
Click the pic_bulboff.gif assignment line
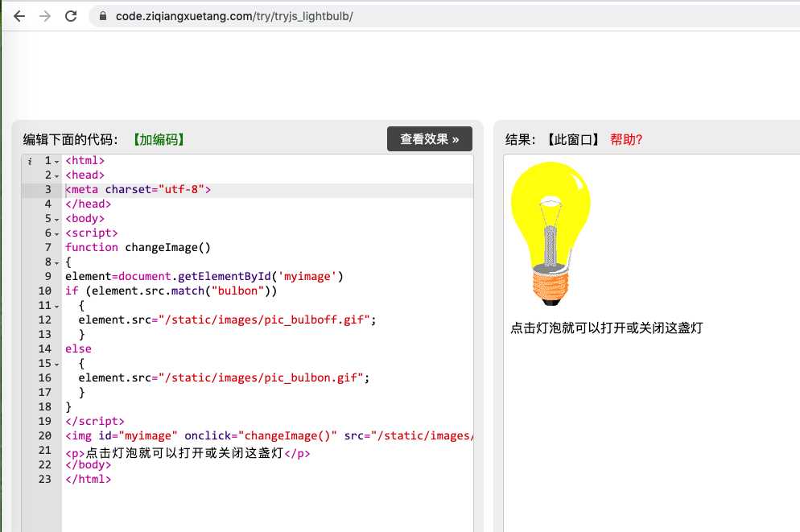pyautogui.click(x=227, y=320)
